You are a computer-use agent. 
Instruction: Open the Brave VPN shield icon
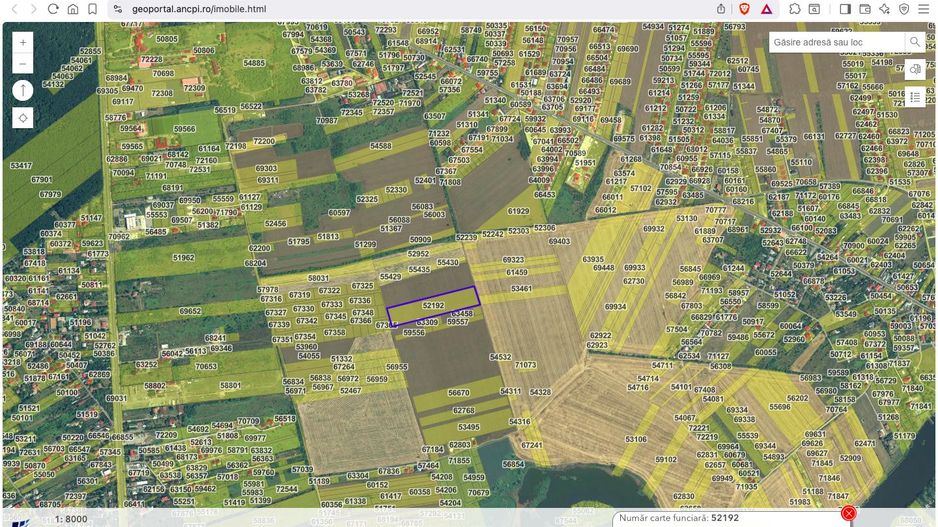903,9
